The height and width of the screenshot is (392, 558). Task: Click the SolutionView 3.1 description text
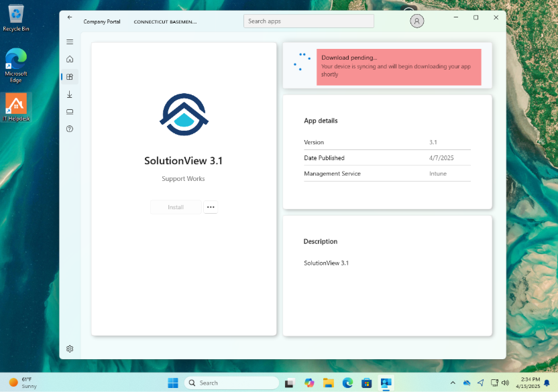point(327,263)
